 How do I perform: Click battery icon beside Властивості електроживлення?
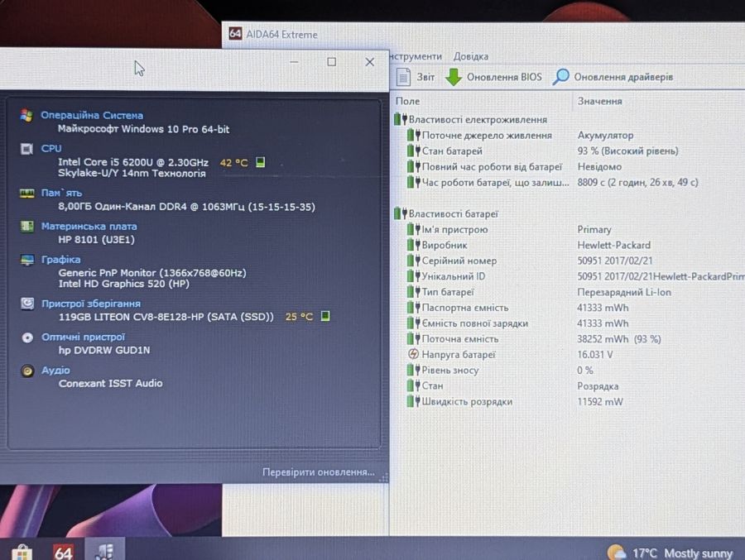pos(401,119)
